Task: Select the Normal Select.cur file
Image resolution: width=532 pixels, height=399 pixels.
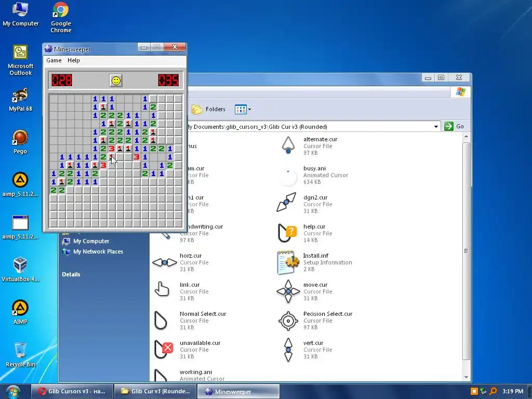Action: [190, 321]
